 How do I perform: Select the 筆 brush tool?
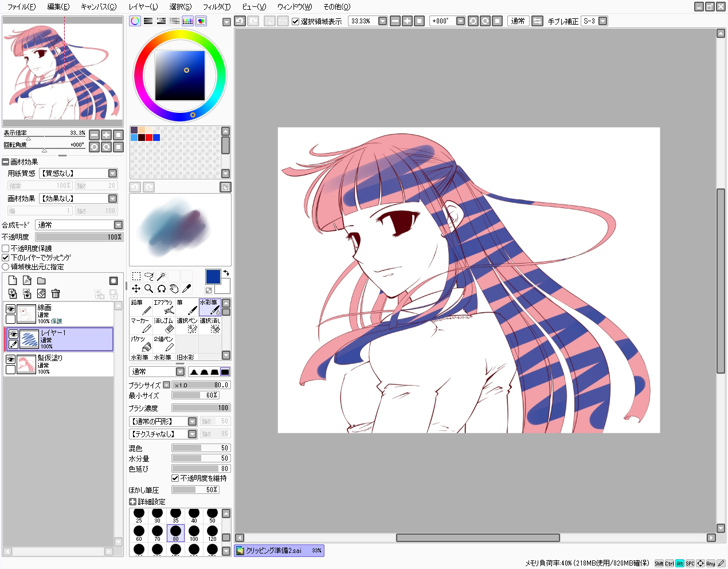click(x=187, y=307)
